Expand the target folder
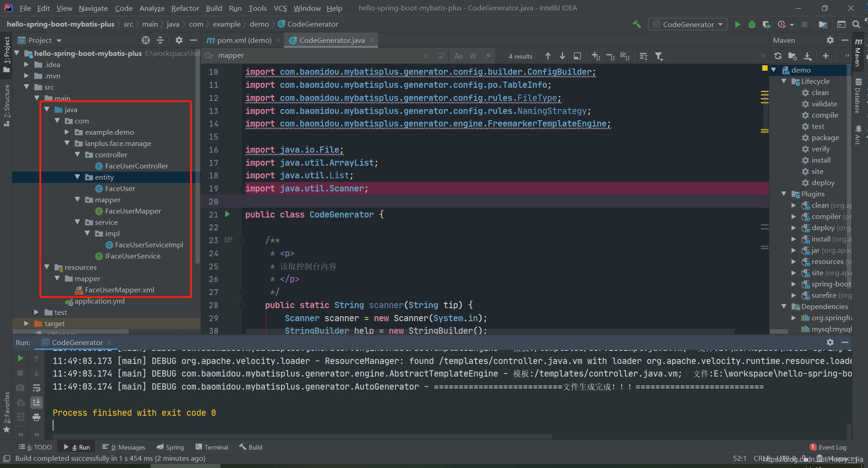868x468 pixels. pos(26,323)
